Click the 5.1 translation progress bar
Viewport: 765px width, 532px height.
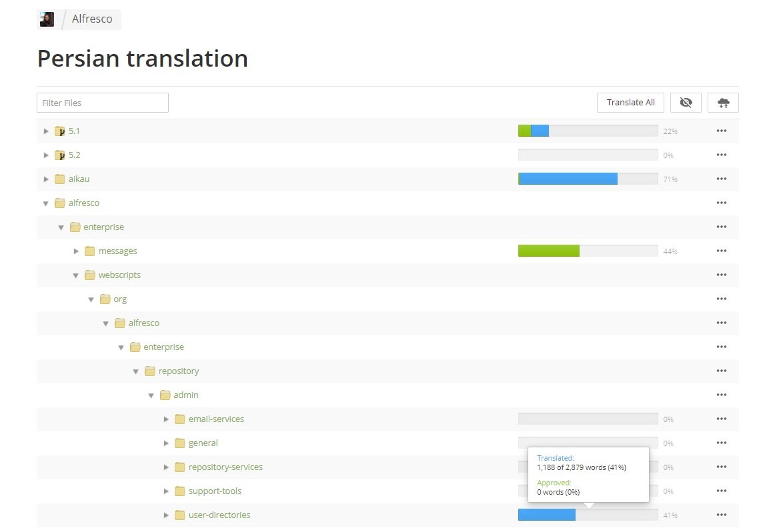(588, 131)
